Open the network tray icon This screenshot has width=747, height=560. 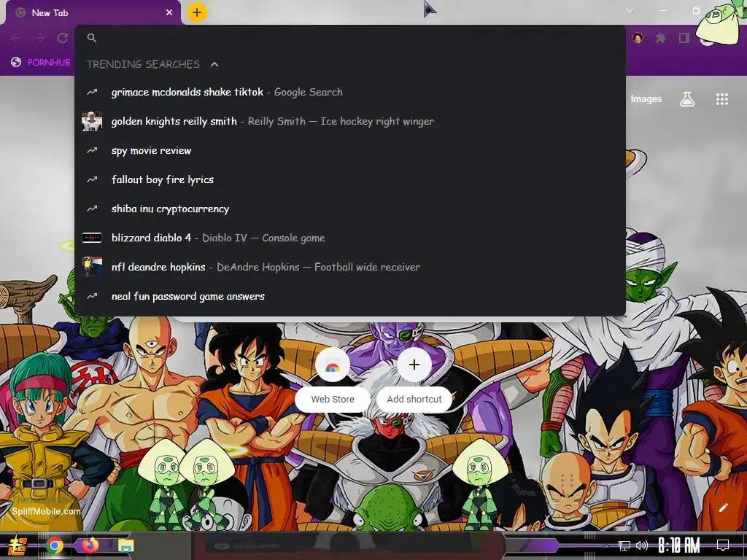(624, 545)
